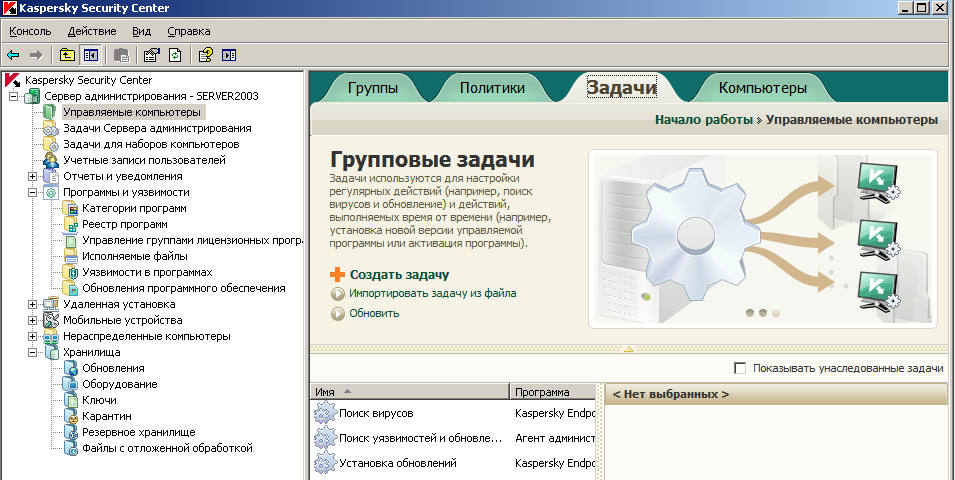Click the Программа column header

pyautogui.click(x=552, y=392)
